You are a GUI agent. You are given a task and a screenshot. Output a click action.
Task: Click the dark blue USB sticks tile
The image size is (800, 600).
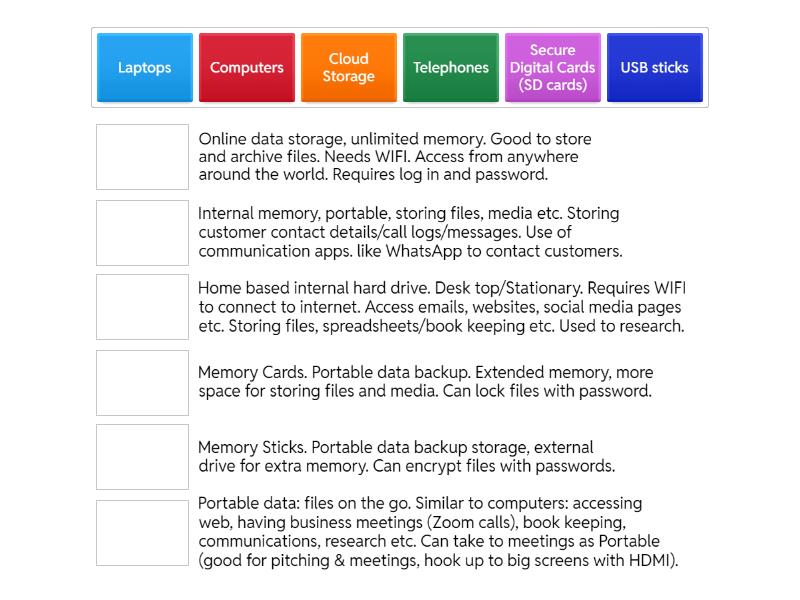coord(654,68)
